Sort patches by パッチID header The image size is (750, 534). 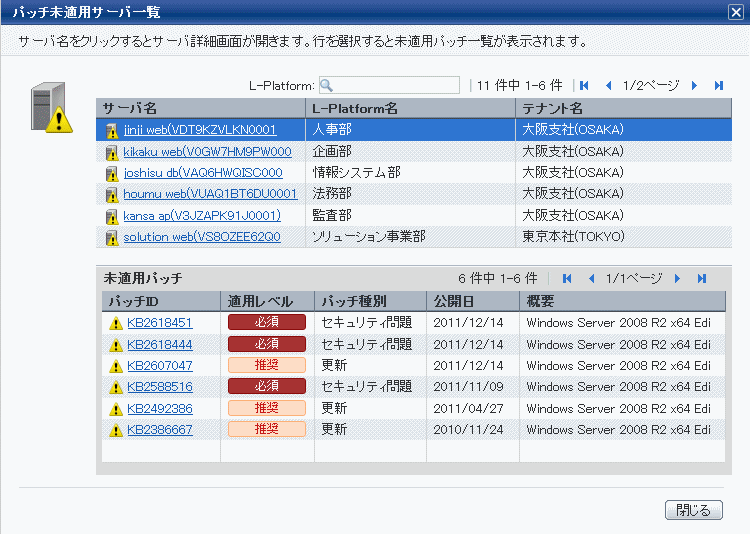coord(161,301)
